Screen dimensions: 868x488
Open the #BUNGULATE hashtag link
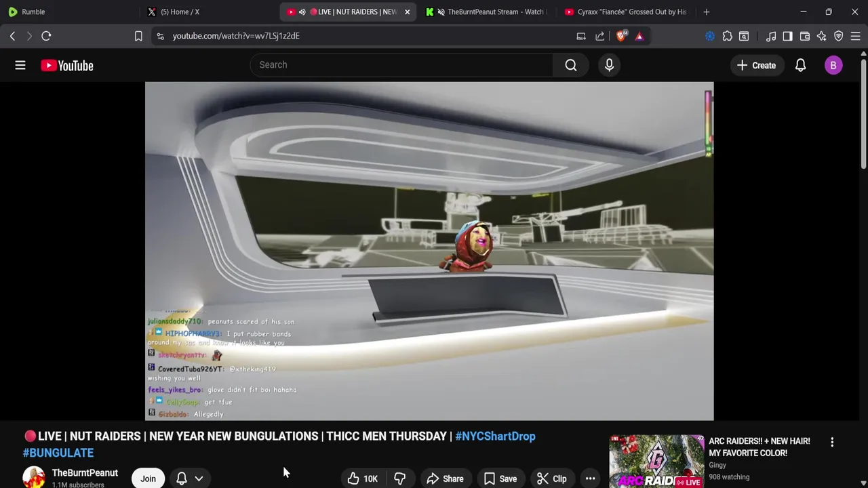tap(58, 453)
